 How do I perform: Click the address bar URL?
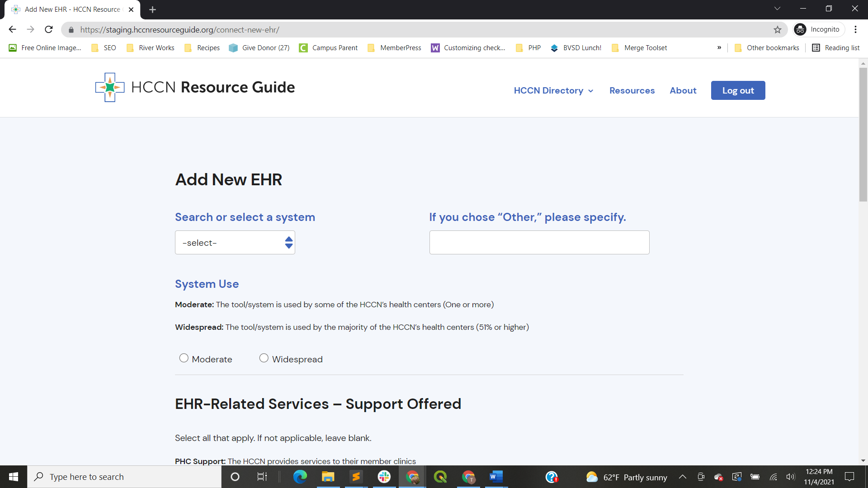coord(180,30)
